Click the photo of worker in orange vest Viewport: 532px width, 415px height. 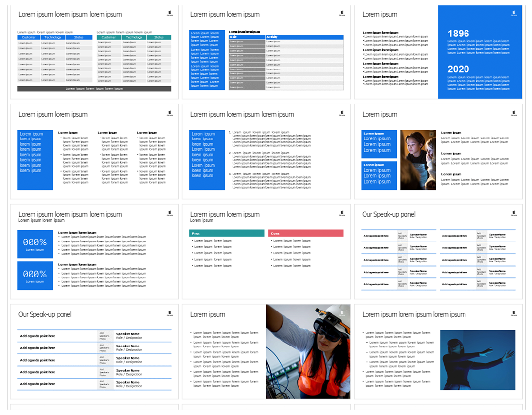tap(308, 351)
